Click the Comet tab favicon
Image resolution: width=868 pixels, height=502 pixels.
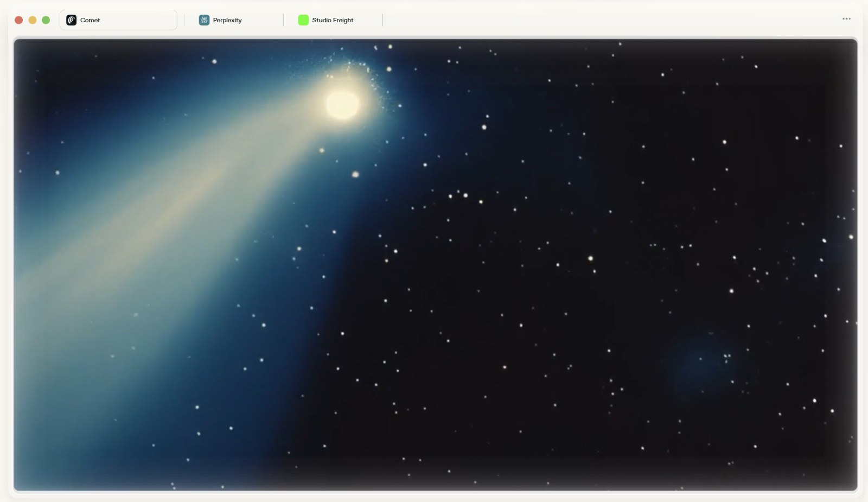coord(72,20)
